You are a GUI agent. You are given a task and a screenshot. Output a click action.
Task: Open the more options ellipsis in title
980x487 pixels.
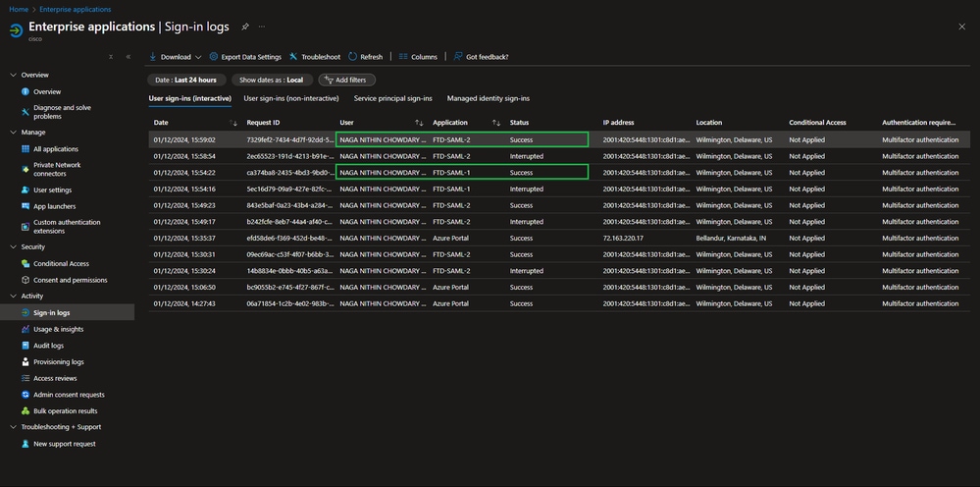pyautogui.click(x=262, y=27)
